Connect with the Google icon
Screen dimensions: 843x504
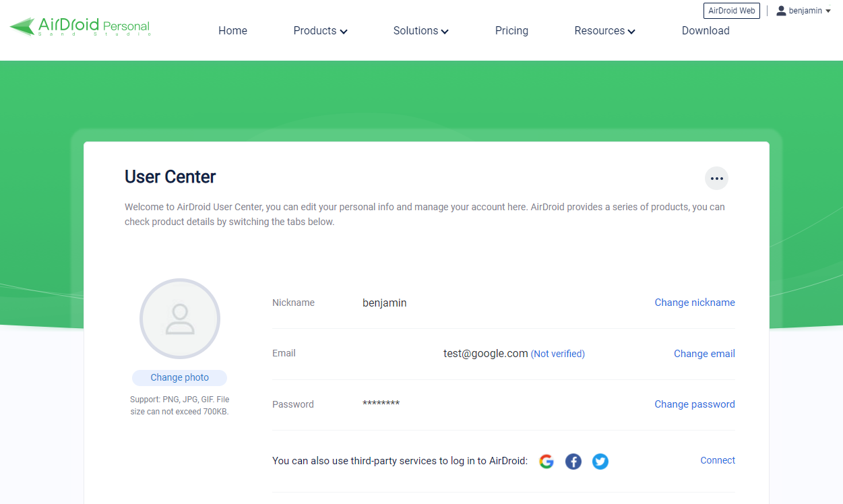click(x=547, y=462)
